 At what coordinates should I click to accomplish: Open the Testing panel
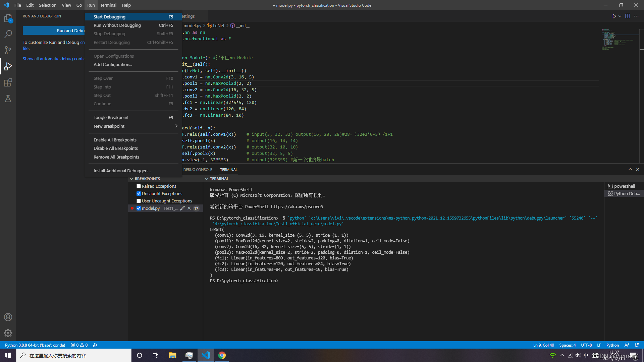[x=8, y=99]
